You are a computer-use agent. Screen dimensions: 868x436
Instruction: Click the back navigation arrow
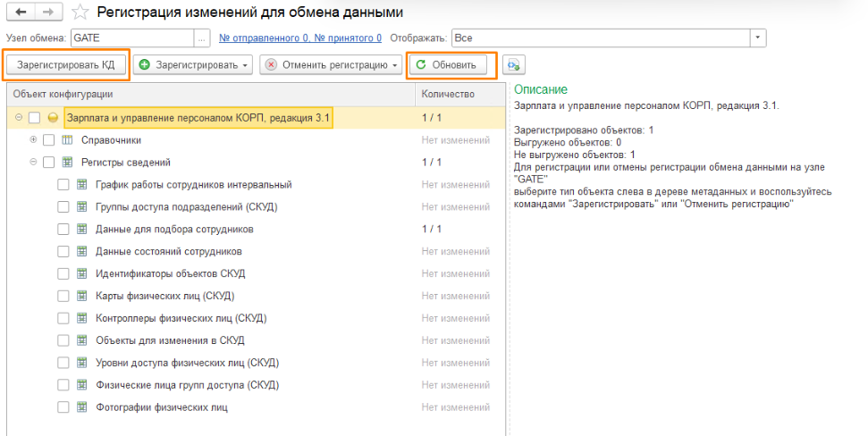pos(21,13)
